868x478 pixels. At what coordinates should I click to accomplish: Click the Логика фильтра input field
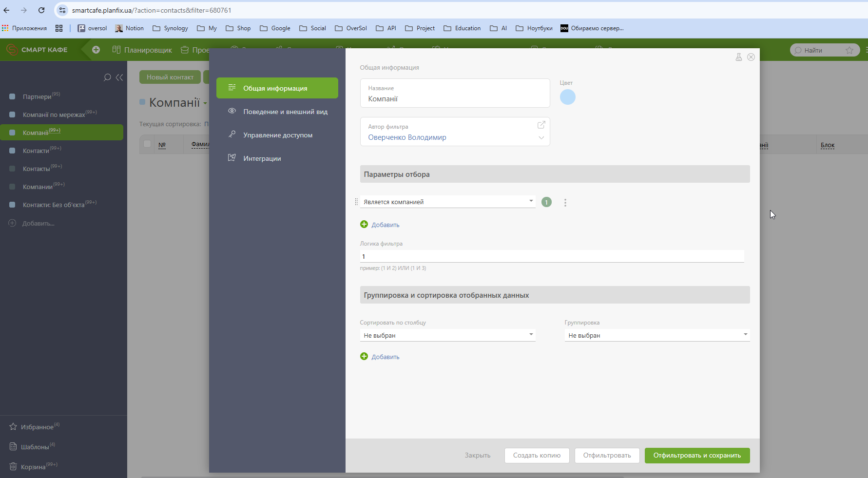552,256
